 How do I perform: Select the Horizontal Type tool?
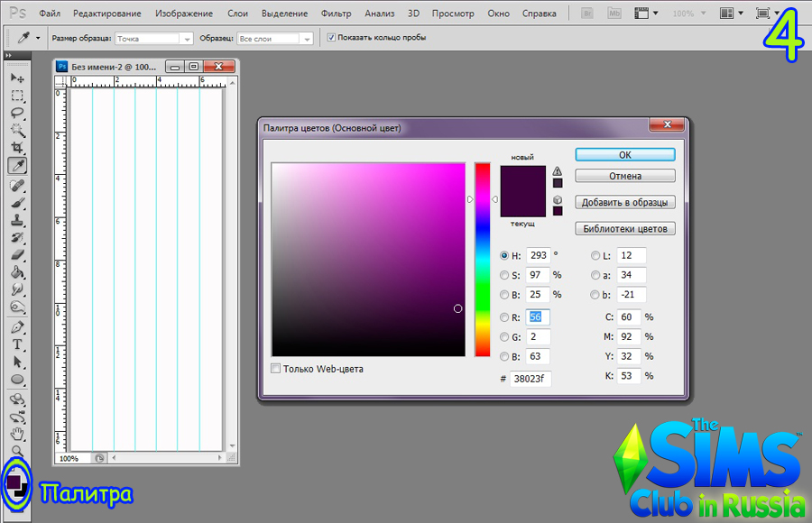17,344
